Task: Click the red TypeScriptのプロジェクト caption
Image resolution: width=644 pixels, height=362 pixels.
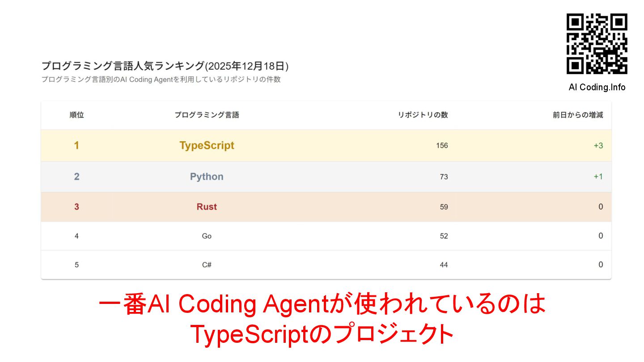Action: click(x=322, y=334)
